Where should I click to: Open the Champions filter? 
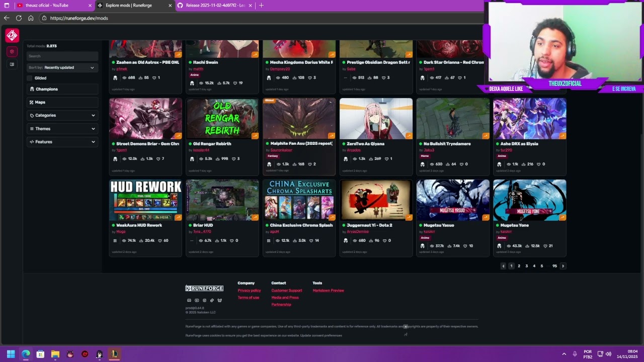(62, 89)
